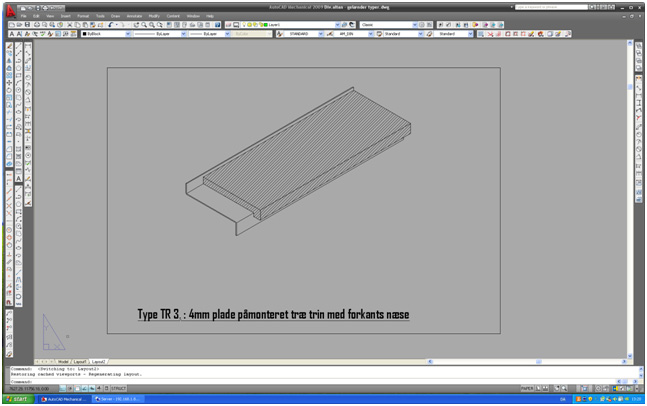647x406 pixels.
Task: Switch to the Layout2 tab
Action: coord(98,361)
